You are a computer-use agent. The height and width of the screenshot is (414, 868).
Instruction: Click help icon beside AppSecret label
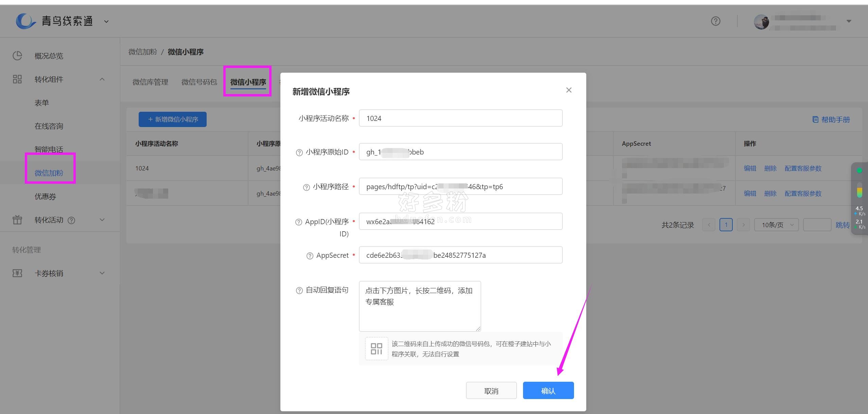(310, 256)
